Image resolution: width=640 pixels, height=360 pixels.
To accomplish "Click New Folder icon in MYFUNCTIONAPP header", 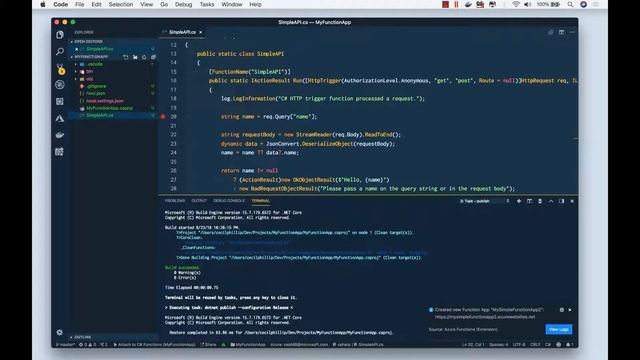I will point(135,57).
